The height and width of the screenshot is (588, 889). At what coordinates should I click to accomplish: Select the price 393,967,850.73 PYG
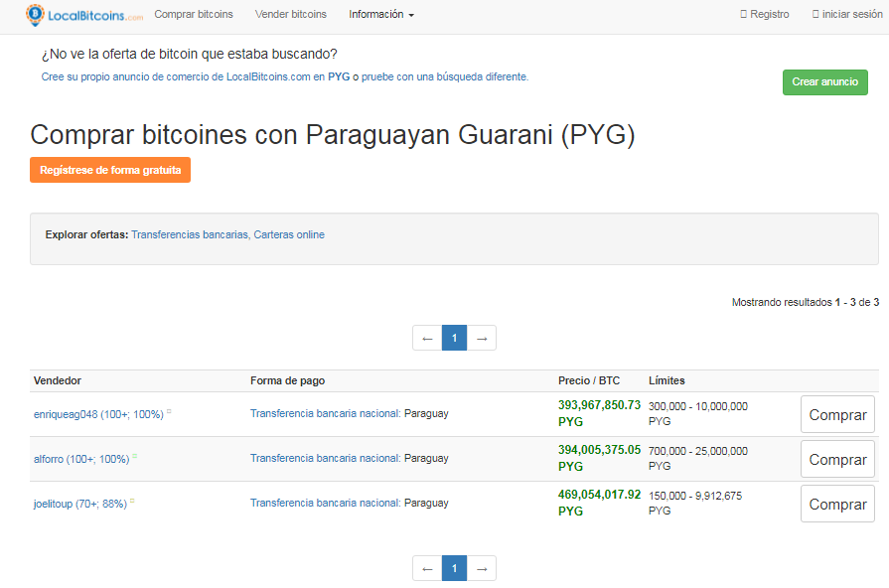coord(599,413)
